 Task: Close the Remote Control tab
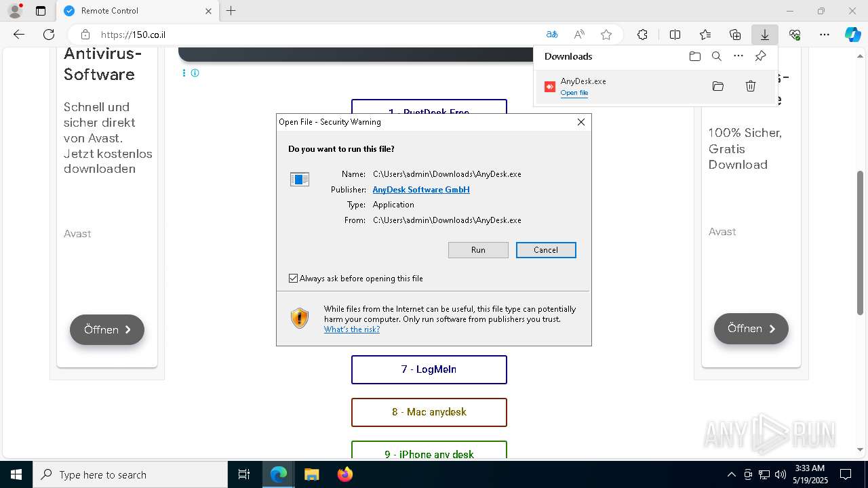point(208,11)
